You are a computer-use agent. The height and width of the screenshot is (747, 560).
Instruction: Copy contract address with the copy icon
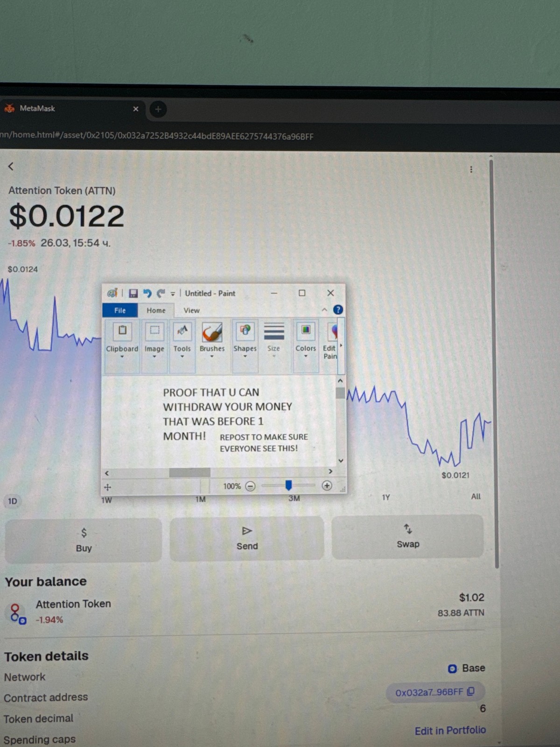click(471, 691)
